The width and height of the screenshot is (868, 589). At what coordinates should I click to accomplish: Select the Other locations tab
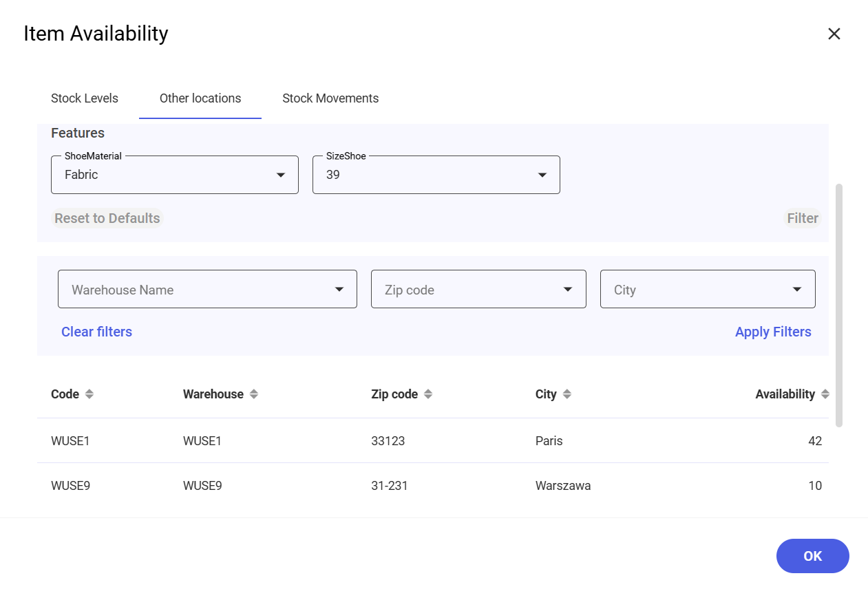coord(200,98)
